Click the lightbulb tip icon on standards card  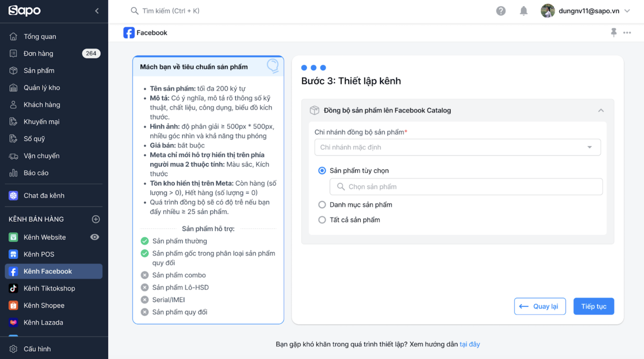click(273, 66)
